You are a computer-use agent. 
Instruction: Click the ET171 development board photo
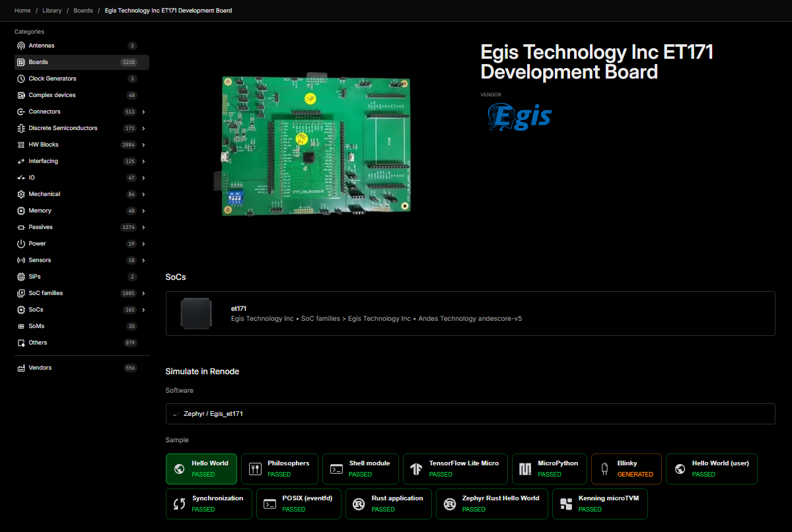pyautogui.click(x=312, y=145)
